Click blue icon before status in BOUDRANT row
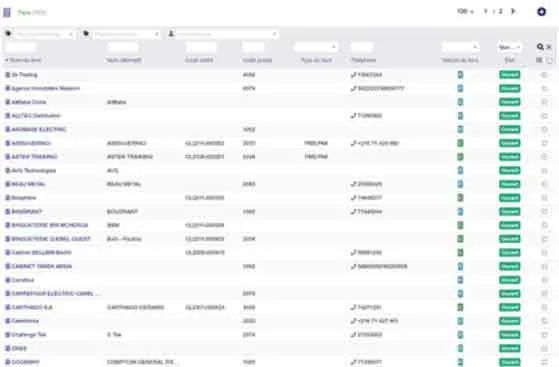 point(460,211)
